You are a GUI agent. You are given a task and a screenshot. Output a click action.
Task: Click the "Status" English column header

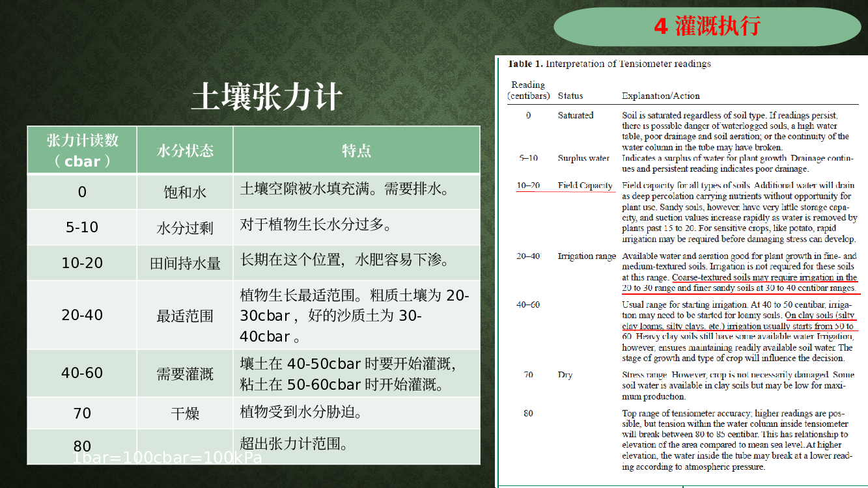[570, 96]
